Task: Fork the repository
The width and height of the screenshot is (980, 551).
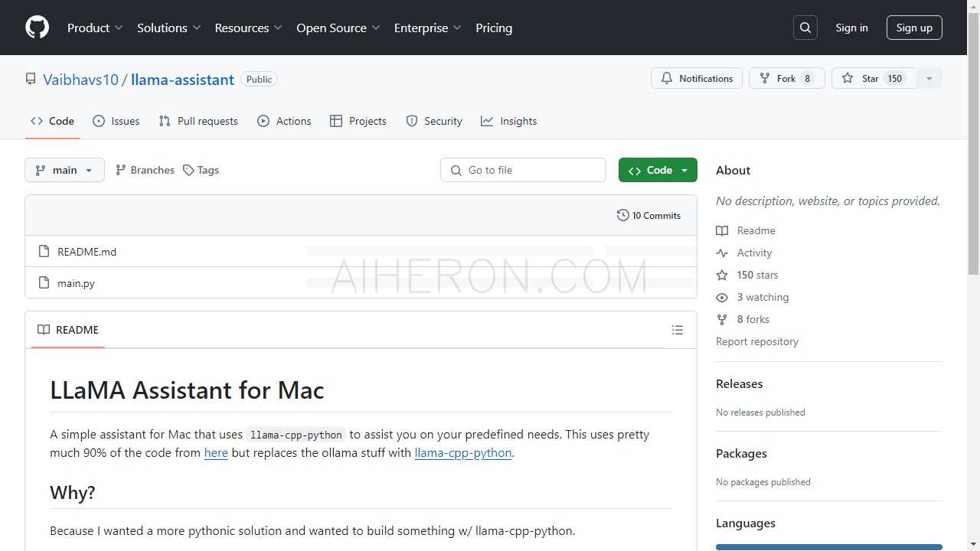Action: point(786,78)
